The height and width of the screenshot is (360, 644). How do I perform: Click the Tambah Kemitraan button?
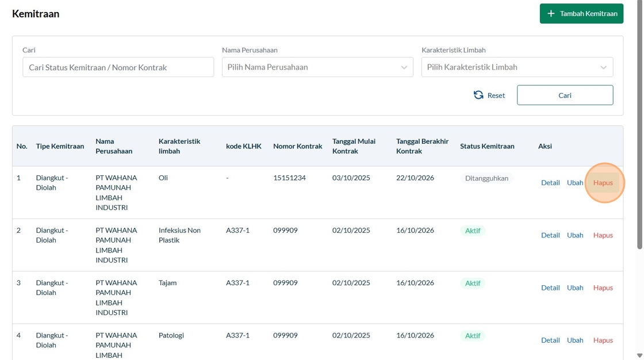(x=581, y=14)
